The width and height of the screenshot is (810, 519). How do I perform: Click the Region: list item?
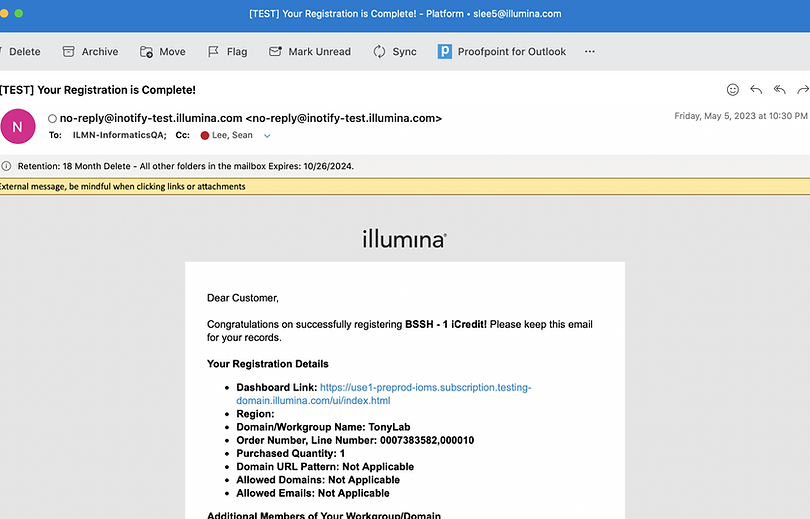click(255, 414)
